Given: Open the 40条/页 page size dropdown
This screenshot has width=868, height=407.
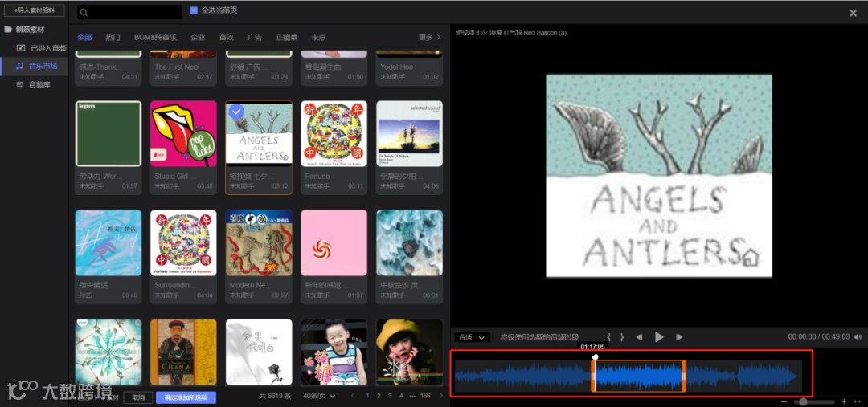Looking at the screenshot, I should (x=319, y=396).
